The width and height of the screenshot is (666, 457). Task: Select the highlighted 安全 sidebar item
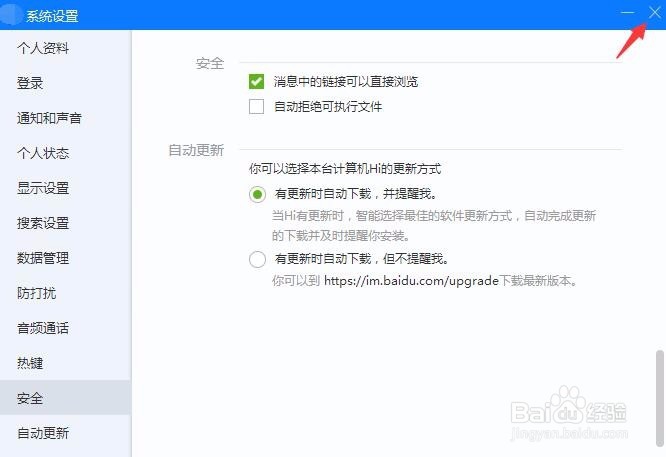[x=65, y=398]
